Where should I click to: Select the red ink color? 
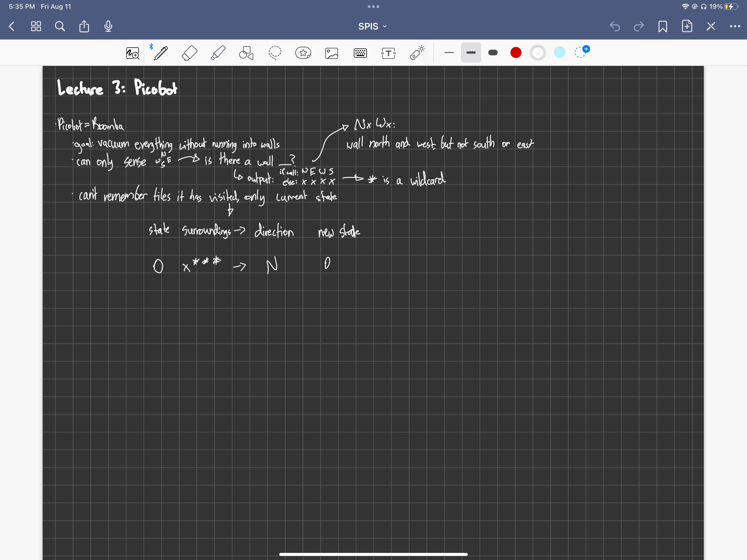pyautogui.click(x=516, y=53)
